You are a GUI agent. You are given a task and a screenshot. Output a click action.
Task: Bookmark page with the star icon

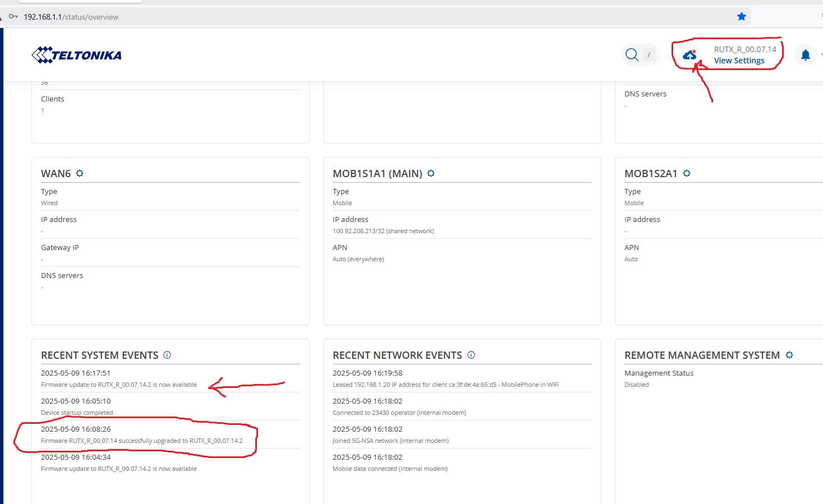pyautogui.click(x=742, y=17)
